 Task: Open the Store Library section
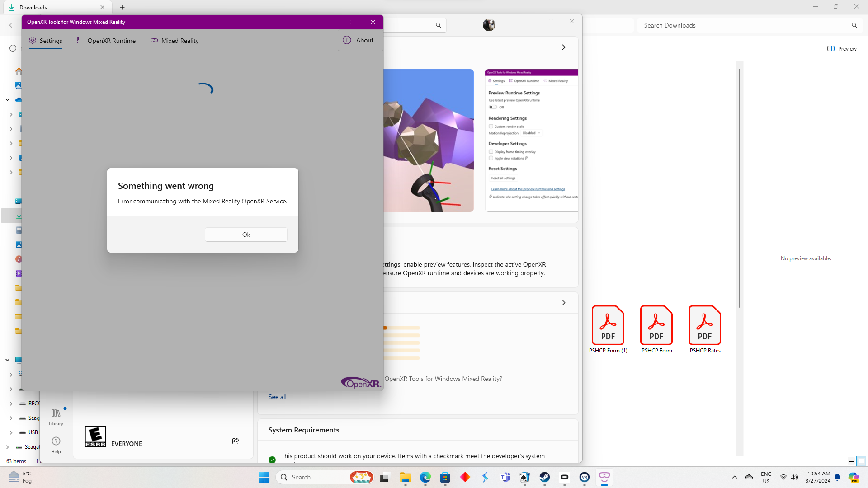[56, 417]
